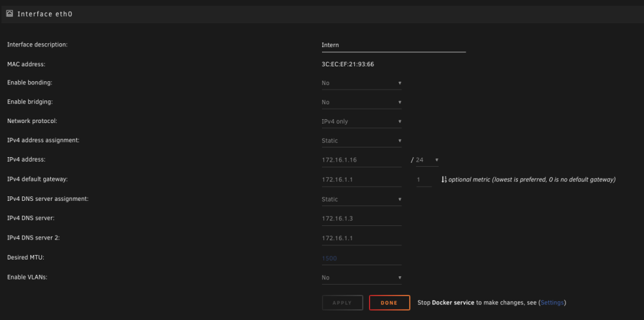The image size is (644, 320).
Task: Click the Enable VLANs label
Action: pos(27,278)
